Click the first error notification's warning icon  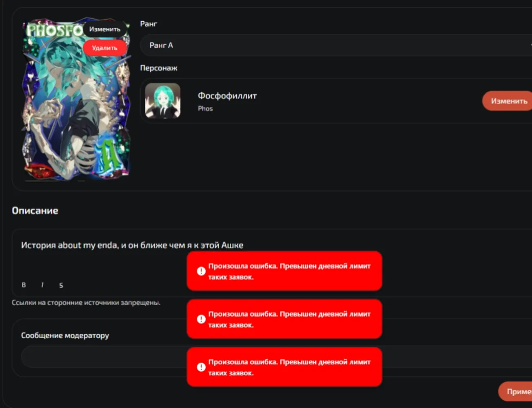201,271
